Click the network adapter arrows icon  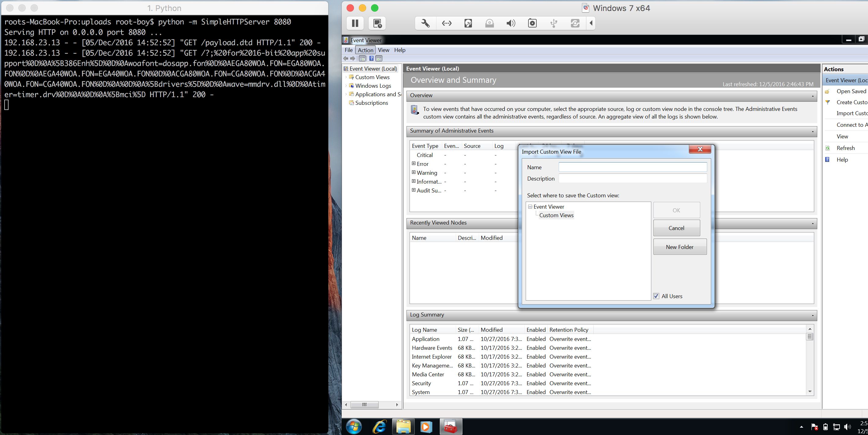click(x=447, y=23)
